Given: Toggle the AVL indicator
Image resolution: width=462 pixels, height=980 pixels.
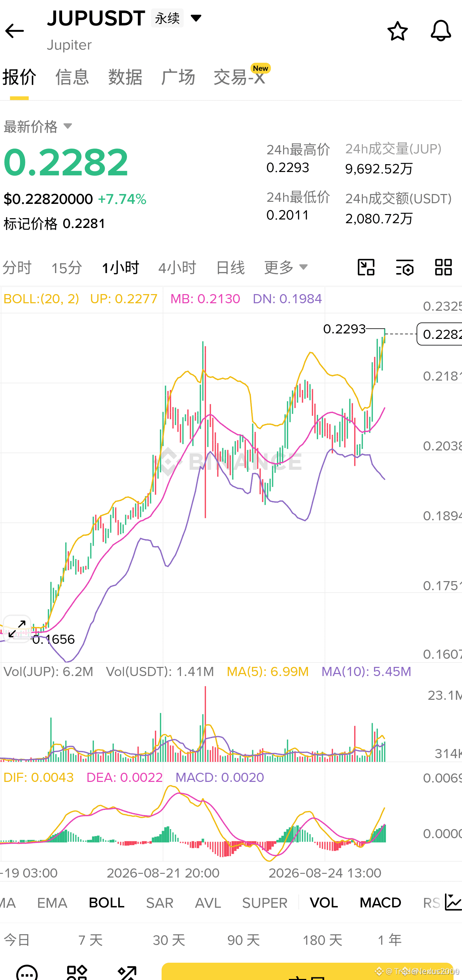Looking at the screenshot, I should 208,903.
